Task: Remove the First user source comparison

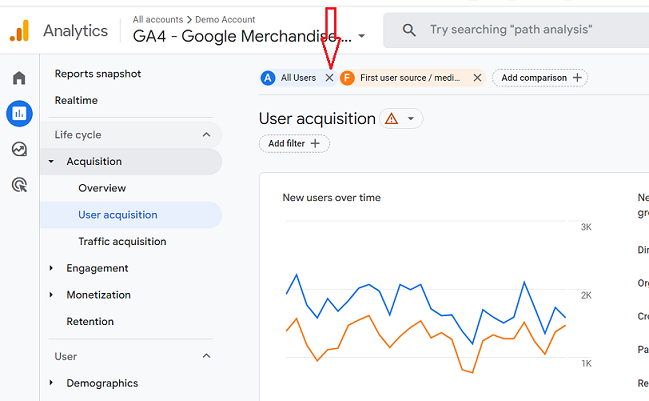Action: [477, 78]
